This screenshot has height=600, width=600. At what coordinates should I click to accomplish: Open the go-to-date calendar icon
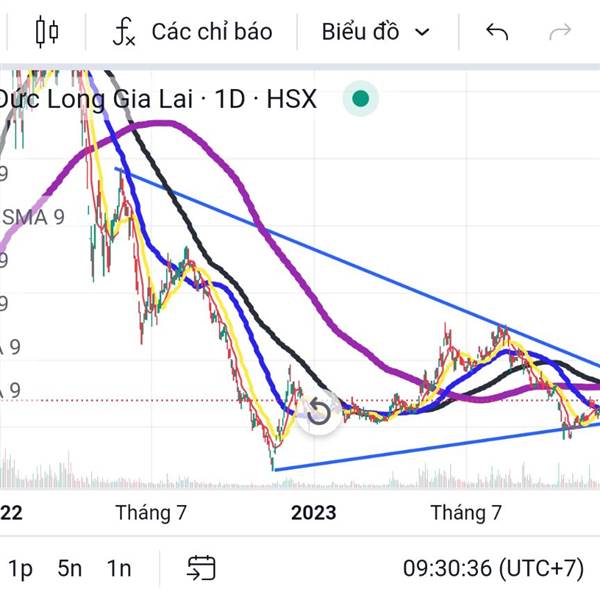coord(201,568)
